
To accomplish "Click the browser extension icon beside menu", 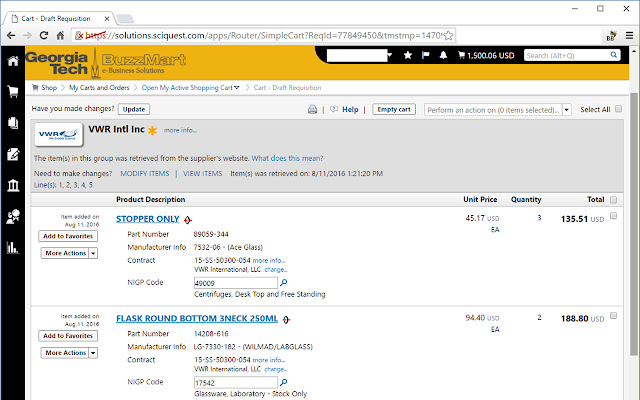I will (611, 36).
